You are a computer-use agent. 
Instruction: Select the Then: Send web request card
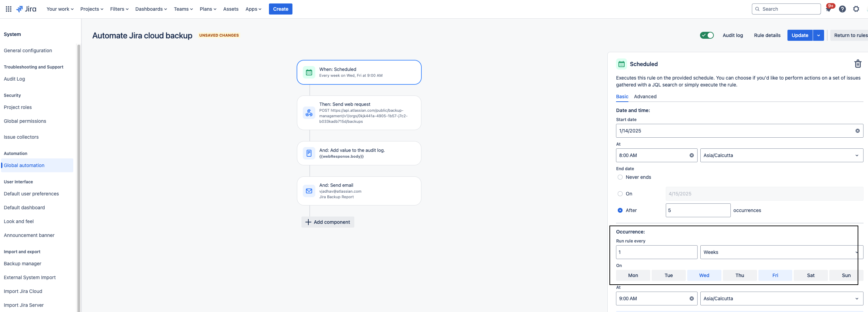pos(359,113)
